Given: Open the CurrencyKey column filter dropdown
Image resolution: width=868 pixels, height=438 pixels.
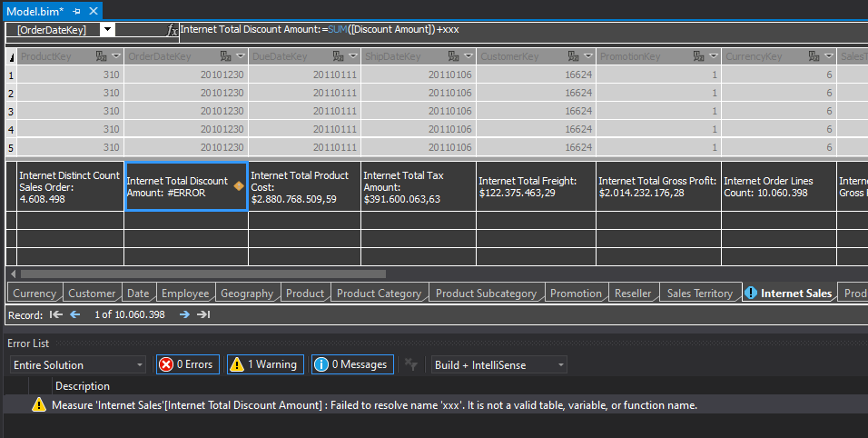Looking at the screenshot, I should click(829, 56).
